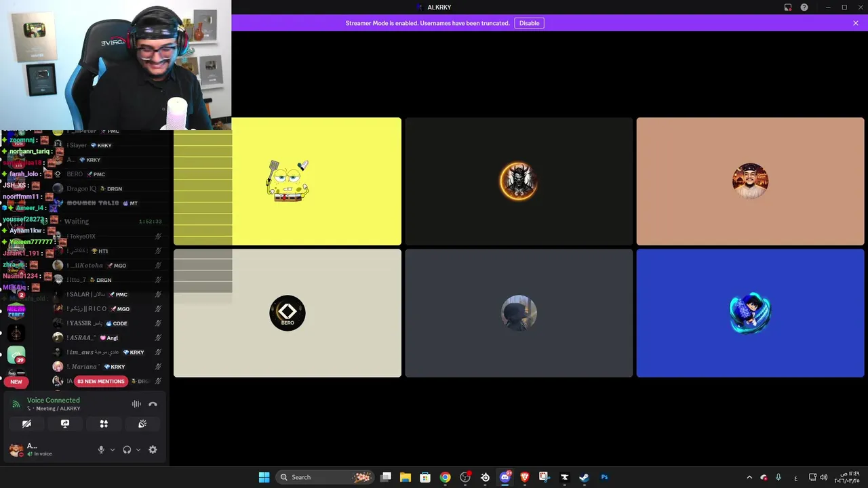Disconnect from the voice call
Image resolution: width=868 pixels, height=488 pixels.
point(153,404)
